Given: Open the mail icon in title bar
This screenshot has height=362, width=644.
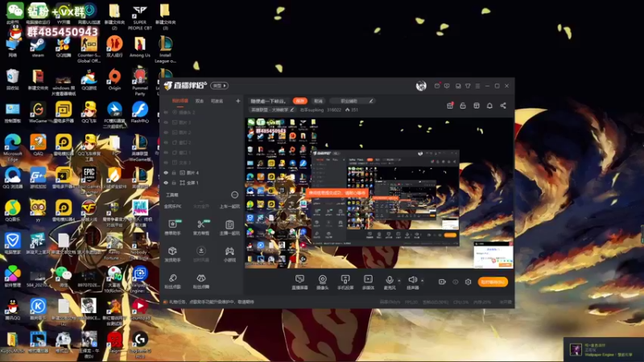Looking at the screenshot, I should [437, 86].
